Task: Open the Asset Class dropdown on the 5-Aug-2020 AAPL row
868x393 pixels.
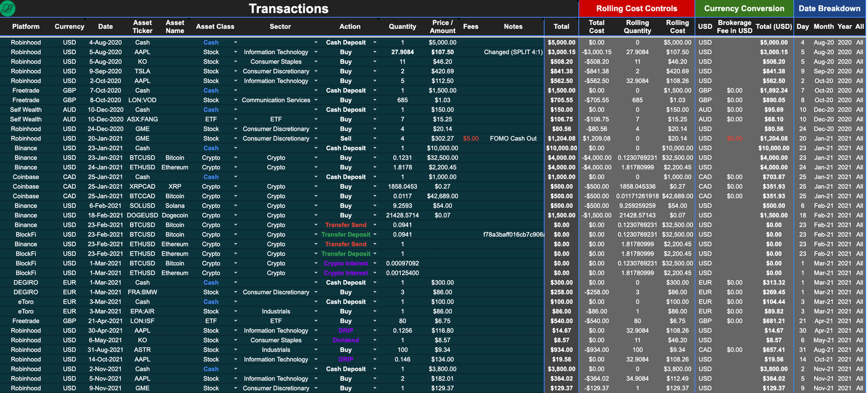Action: [234, 52]
